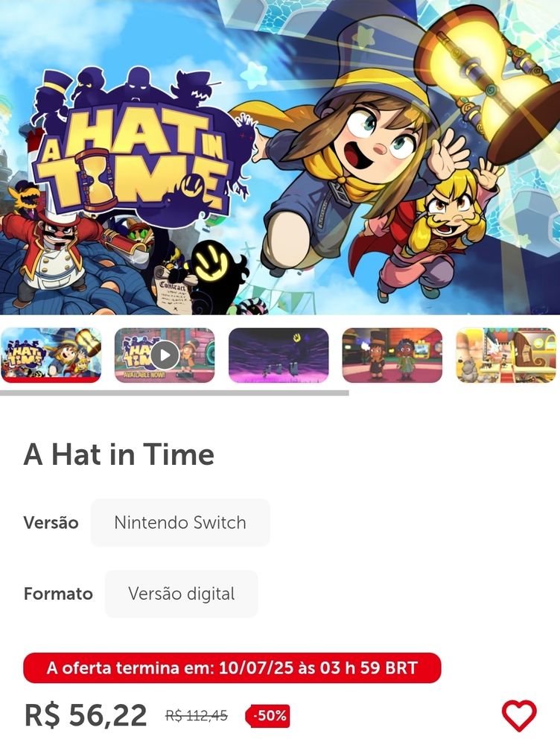Click the A Hat in Time title text
The height and width of the screenshot is (745, 560).
point(118,454)
